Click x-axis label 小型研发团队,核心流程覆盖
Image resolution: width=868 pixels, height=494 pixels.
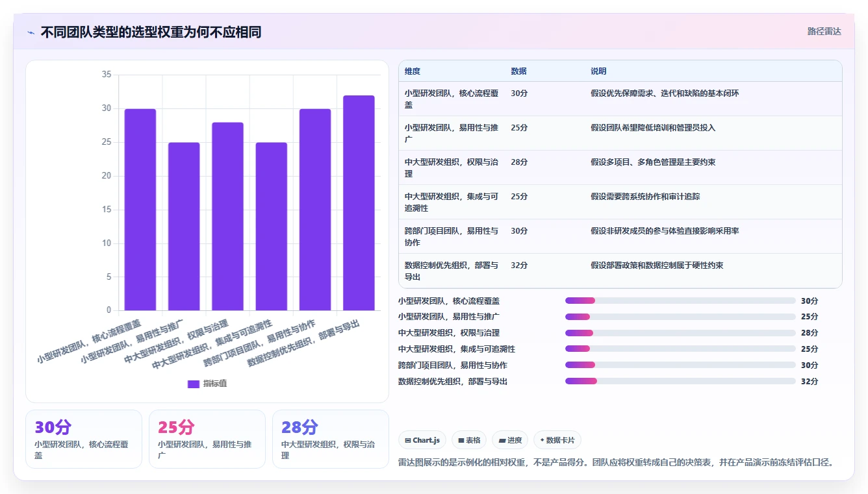coord(90,341)
